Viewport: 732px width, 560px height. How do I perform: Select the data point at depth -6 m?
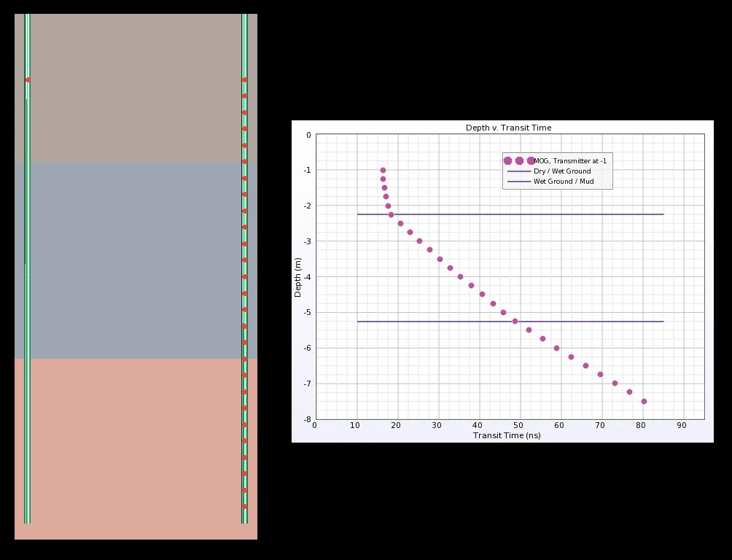[x=556, y=348]
